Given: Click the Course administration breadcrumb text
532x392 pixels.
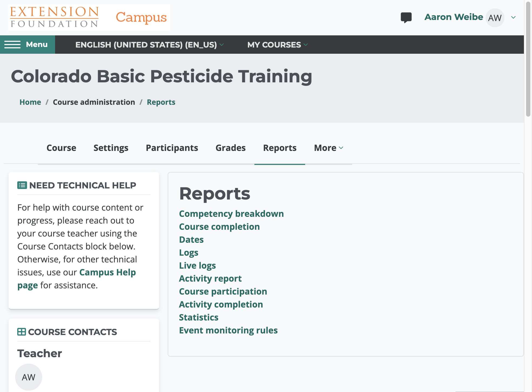Looking at the screenshot, I should pos(94,102).
